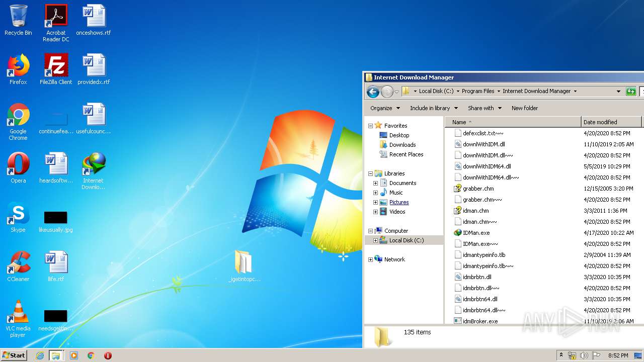The image size is (644, 362).
Task: Open FileZilla Client shortcut
Action: tap(56, 69)
